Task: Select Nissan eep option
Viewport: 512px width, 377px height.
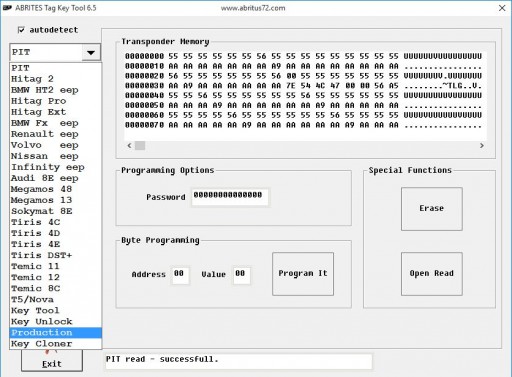Action: tap(55, 156)
